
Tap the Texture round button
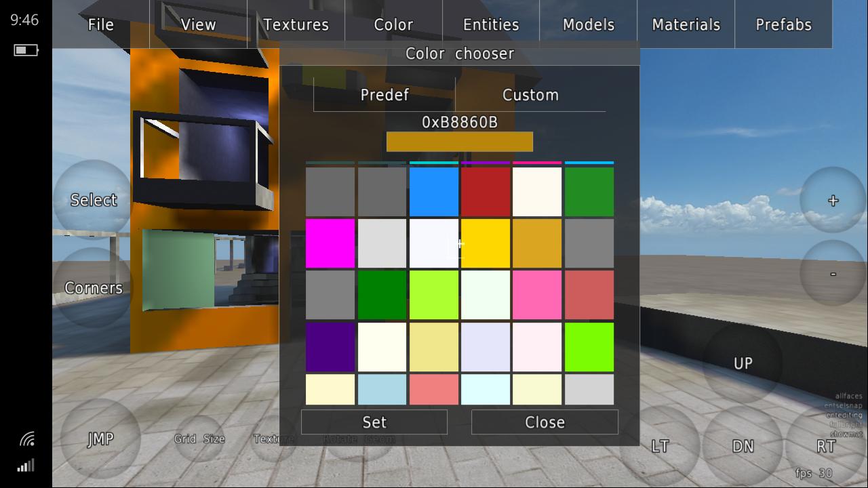coord(274,439)
